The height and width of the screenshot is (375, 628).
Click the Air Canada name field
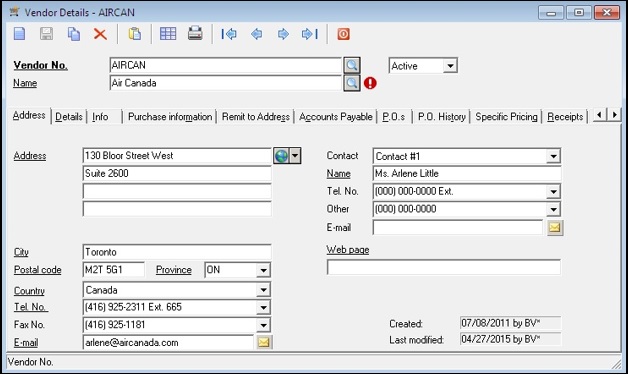point(225,83)
